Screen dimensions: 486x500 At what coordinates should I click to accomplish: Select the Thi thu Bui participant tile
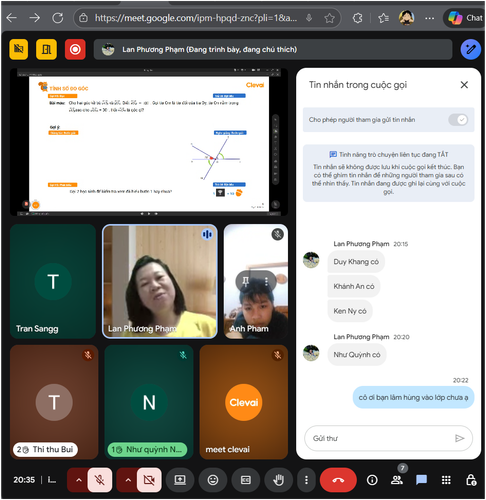54,402
